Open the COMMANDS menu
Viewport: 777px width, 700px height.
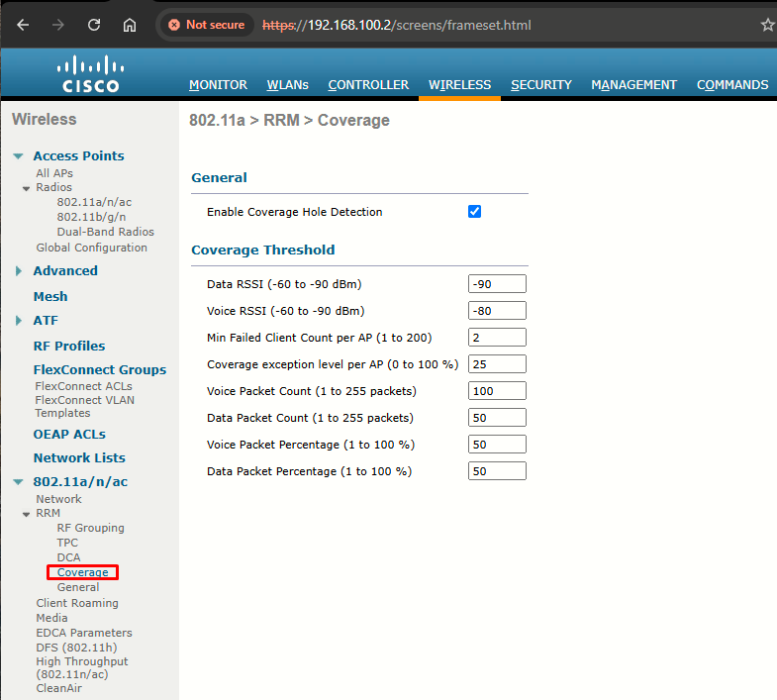[732, 85]
